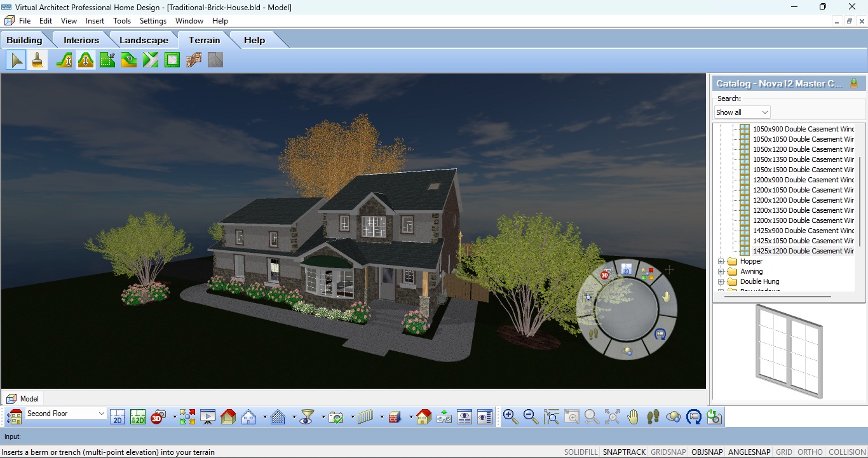
Task: Click the small red house icon near export
Action: (424, 417)
